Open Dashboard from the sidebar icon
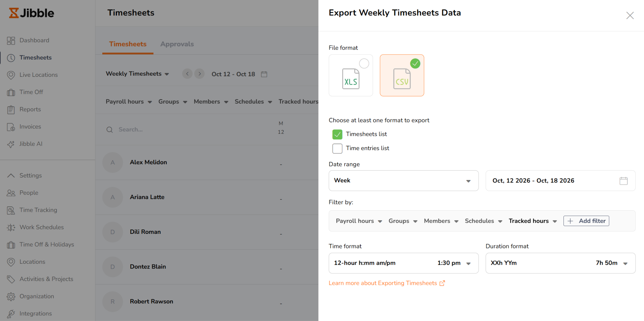 coord(11,41)
